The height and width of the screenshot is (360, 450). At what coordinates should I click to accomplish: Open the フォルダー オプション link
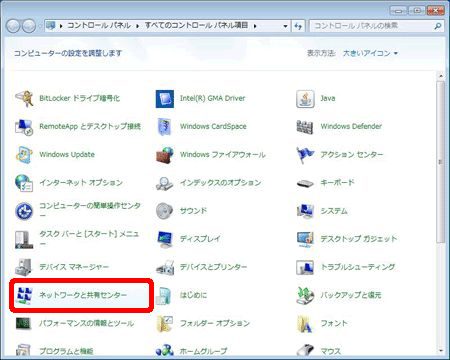pos(215,323)
